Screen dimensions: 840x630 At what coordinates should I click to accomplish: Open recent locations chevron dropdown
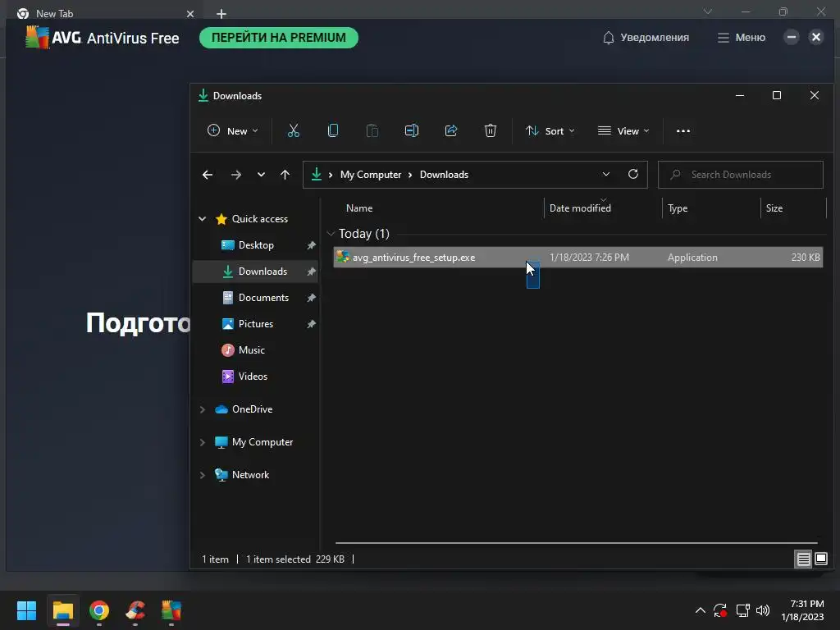tap(261, 175)
